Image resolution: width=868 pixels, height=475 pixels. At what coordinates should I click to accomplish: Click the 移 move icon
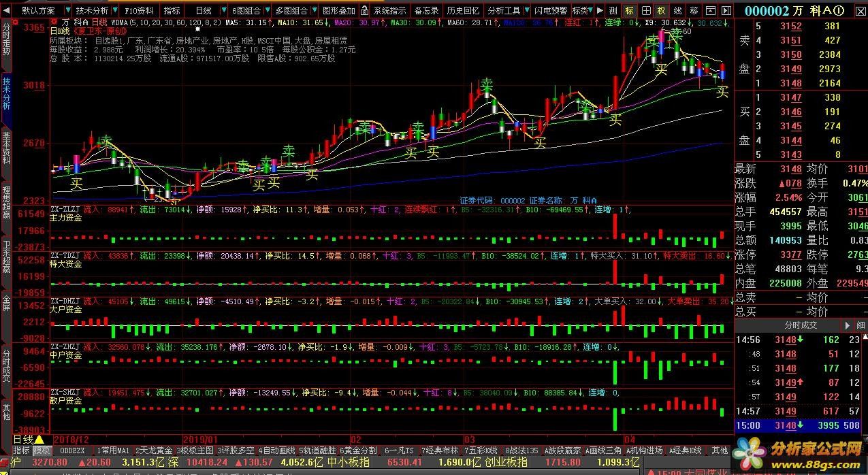[694, 10]
